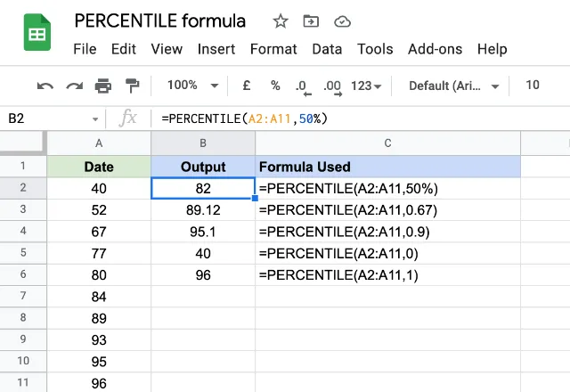The height and width of the screenshot is (392, 570).
Task: Star the PERCENTILE formula document
Action: click(281, 21)
